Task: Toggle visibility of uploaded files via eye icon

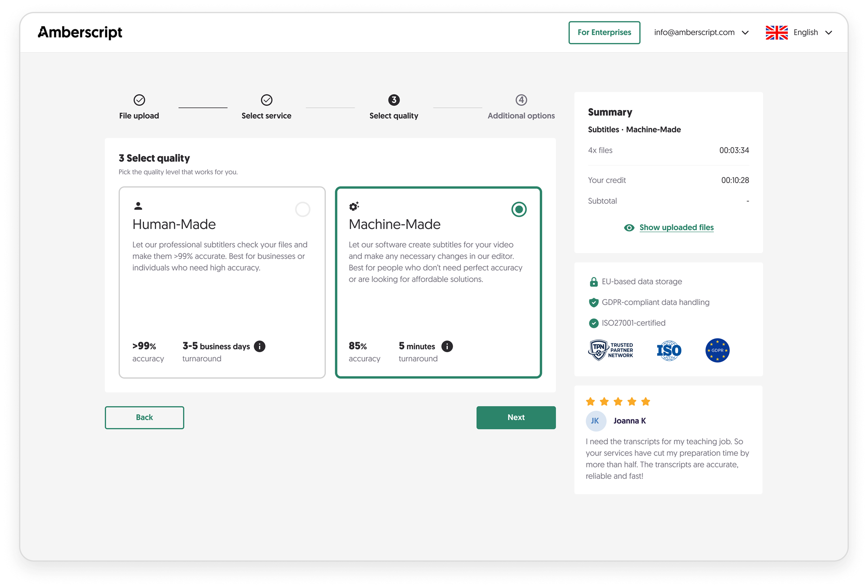Action: pyautogui.click(x=629, y=227)
